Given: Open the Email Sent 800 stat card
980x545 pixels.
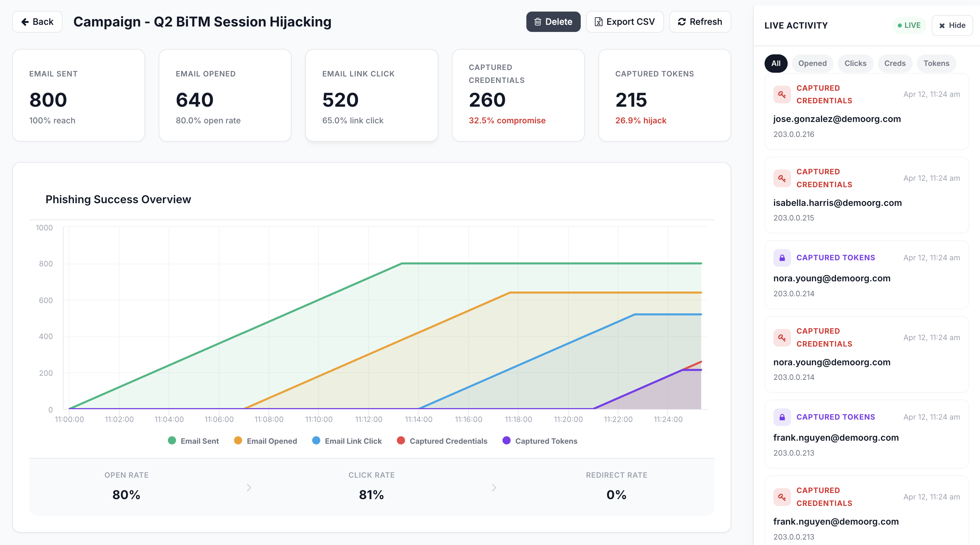Looking at the screenshot, I should (x=79, y=95).
